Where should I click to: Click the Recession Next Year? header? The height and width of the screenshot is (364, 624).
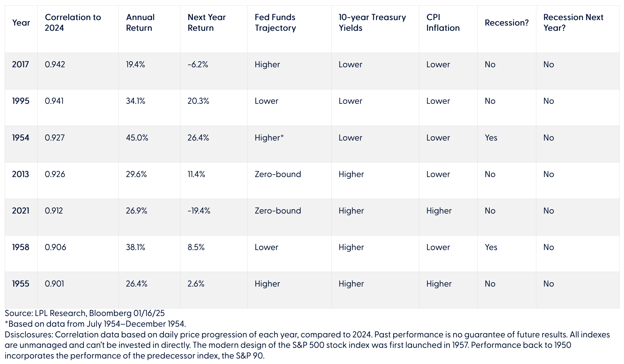coord(573,23)
